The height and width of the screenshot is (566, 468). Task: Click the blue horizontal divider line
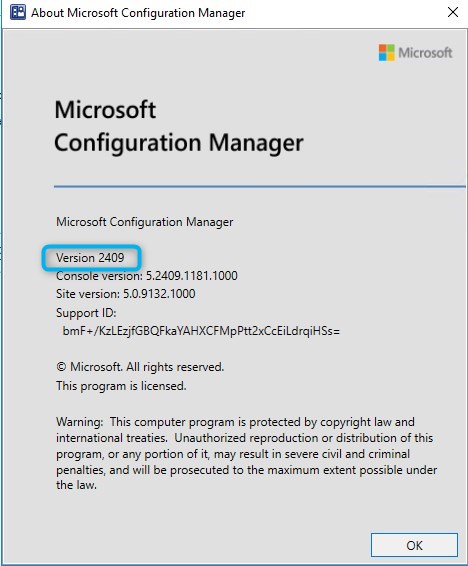point(260,186)
